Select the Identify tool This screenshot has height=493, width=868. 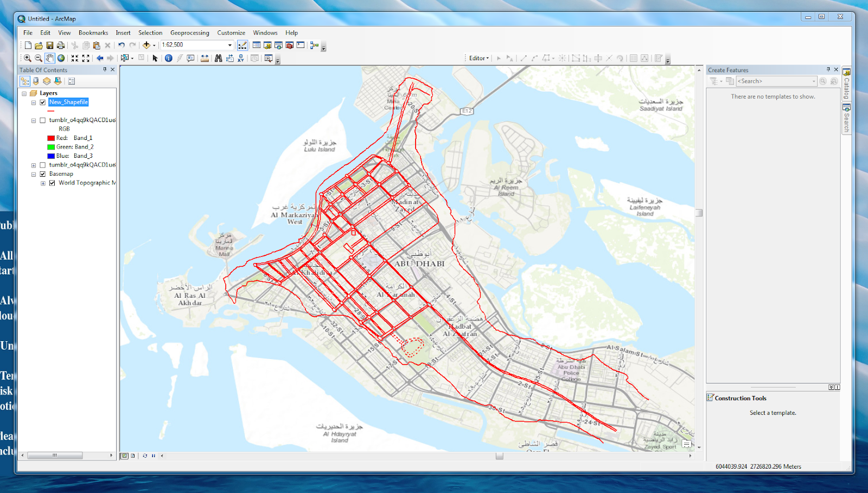point(168,58)
